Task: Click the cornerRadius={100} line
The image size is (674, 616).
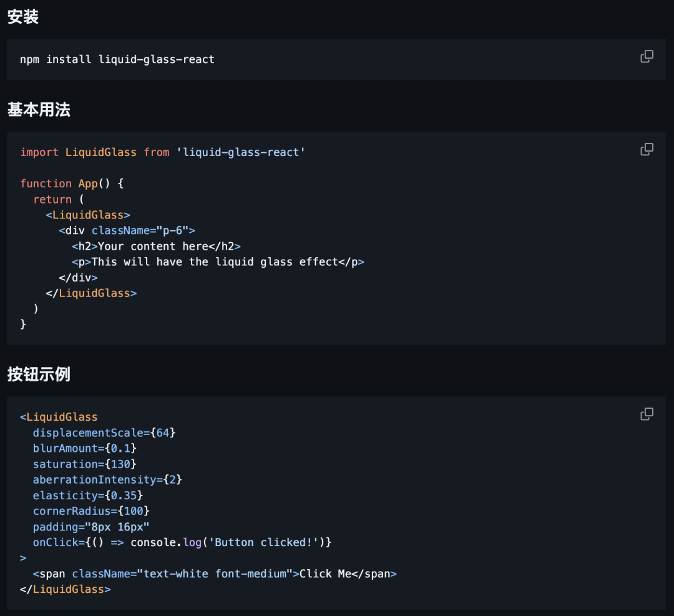Action: (x=91, y=511)
